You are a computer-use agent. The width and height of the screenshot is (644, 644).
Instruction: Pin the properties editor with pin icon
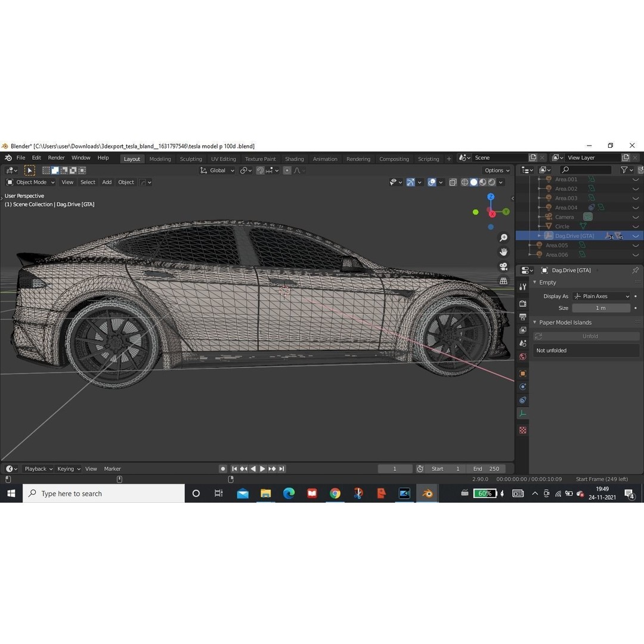(635, 270)
